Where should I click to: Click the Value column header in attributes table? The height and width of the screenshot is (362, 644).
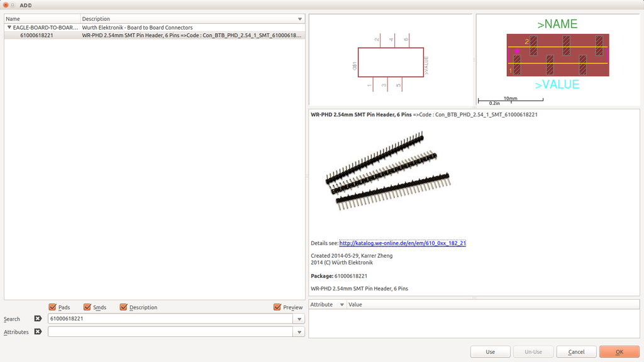point(493,305)
